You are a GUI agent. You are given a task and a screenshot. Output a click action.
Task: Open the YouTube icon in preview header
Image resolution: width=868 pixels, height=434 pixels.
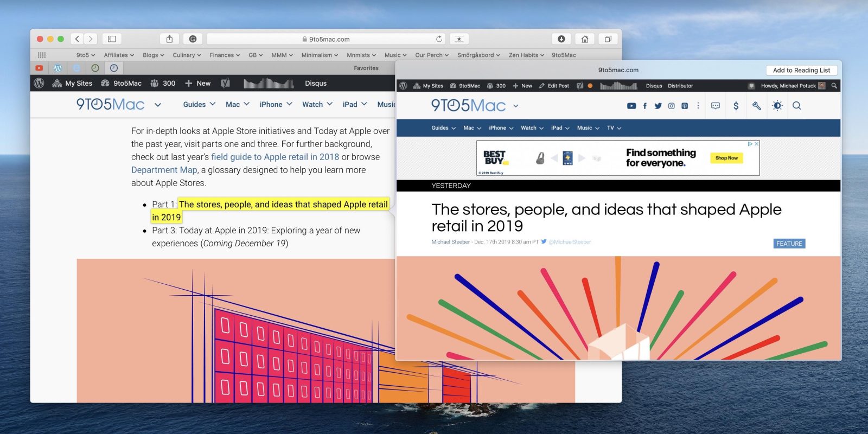[x=631, y=106]
